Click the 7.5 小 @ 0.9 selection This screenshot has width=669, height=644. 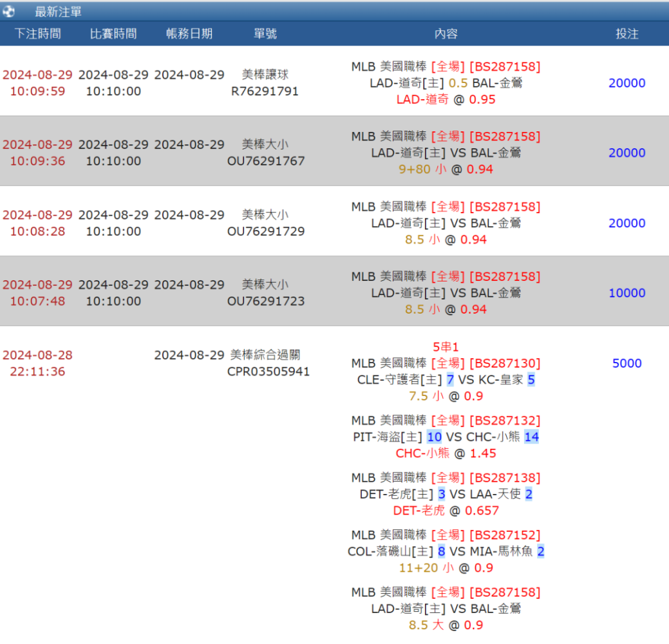click(x=446, y=397)
